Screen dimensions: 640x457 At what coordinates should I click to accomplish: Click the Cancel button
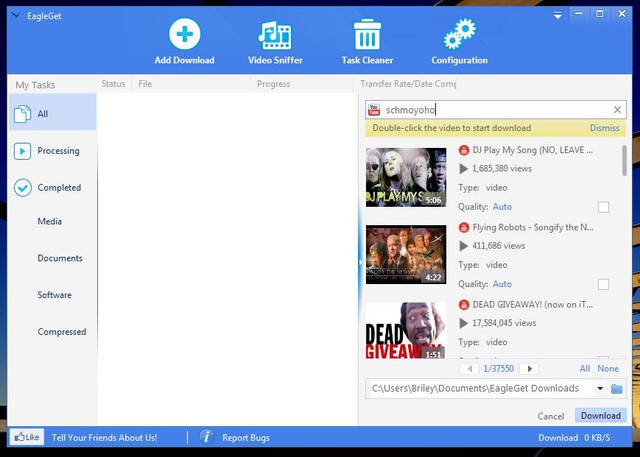[551, 416]
